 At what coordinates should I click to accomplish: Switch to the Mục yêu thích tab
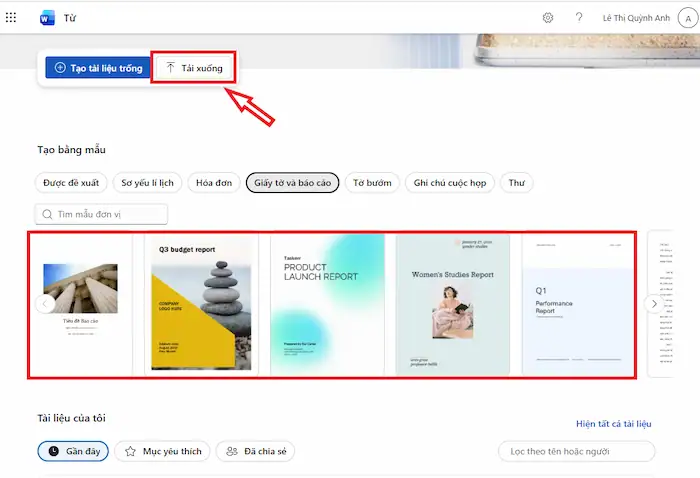[x=162, y=451]
